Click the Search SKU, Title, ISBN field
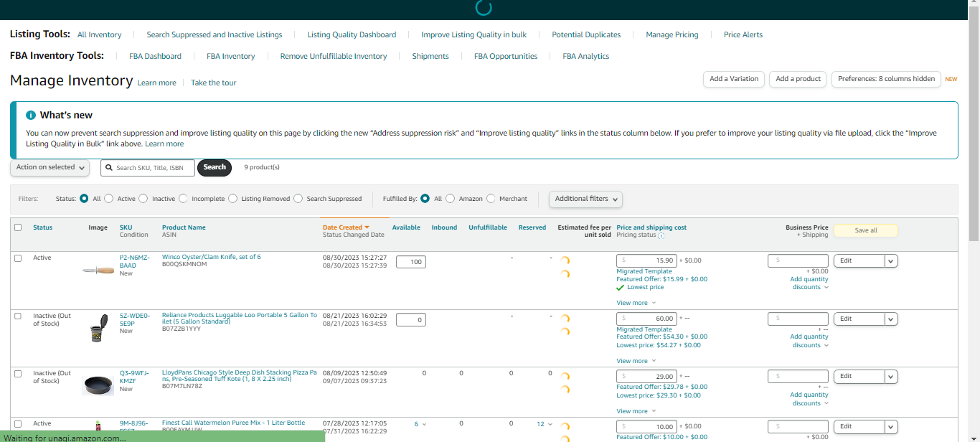The height and width of the screenshot is (442, 980). tap(148, 167)
